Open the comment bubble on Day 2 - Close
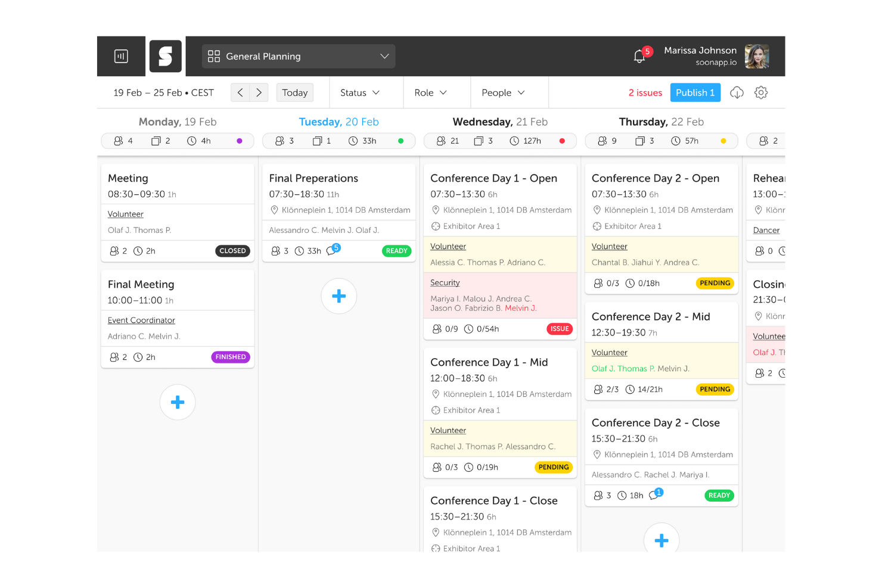This screenshot has height=588, width=882. (x=655, y=495)
